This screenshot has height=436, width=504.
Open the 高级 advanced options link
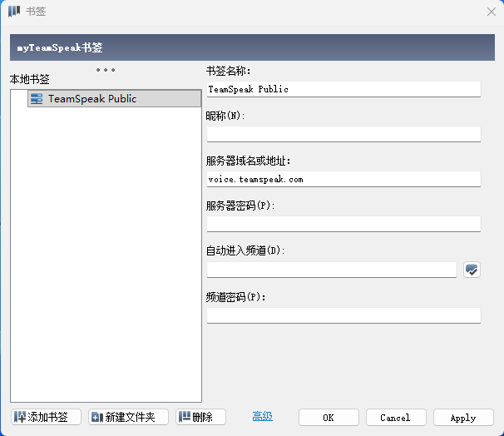pyautogui.click(x=262, y=416)
